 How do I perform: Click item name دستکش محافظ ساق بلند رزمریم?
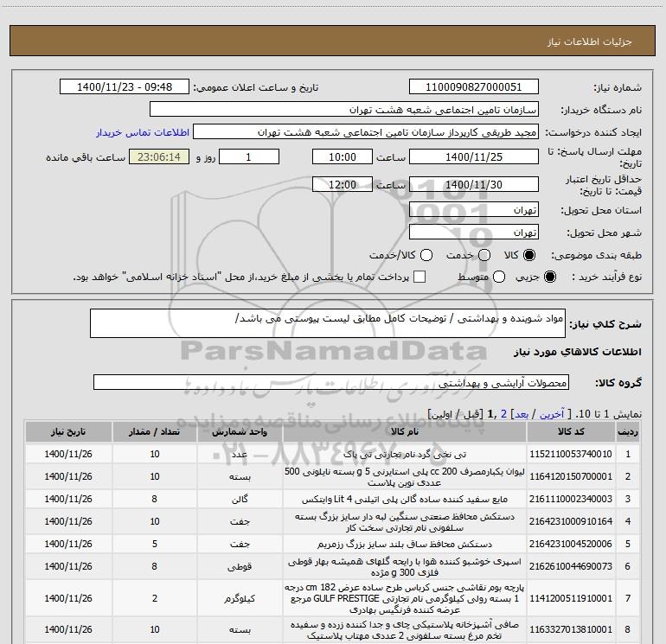click(x=405, y=544)
